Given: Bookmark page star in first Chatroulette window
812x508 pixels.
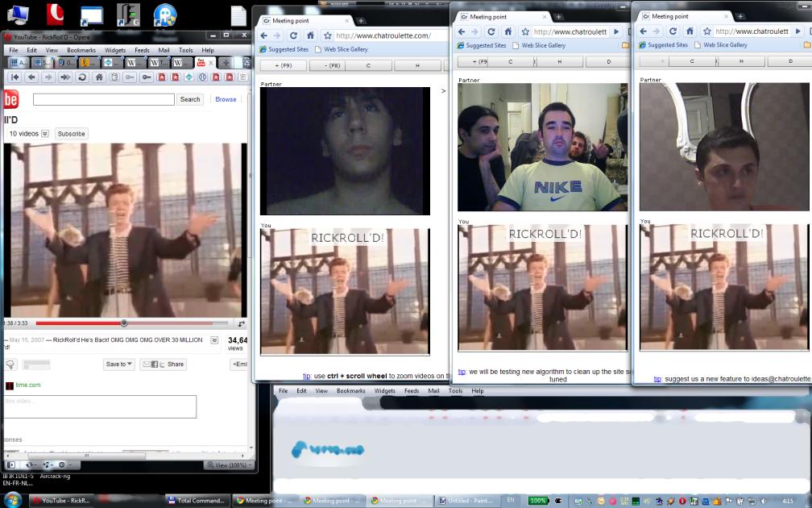Looking at the screenshot, I should (327, 35).
